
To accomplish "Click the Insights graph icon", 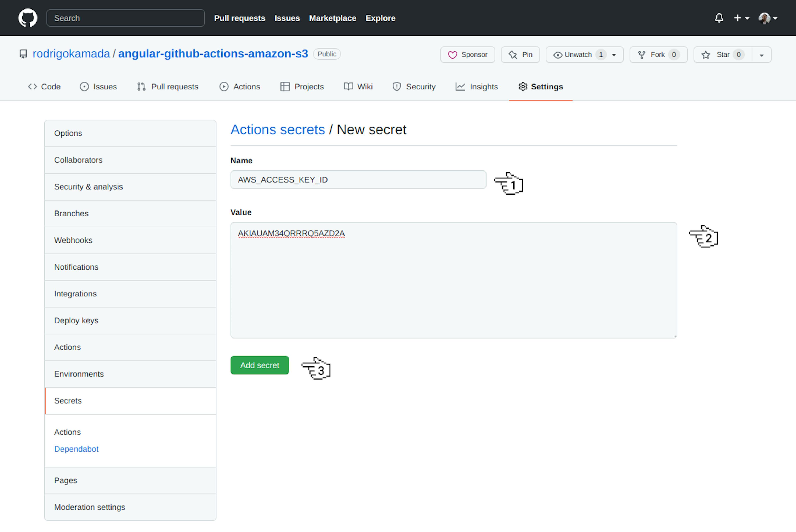I will coord(460,87).
